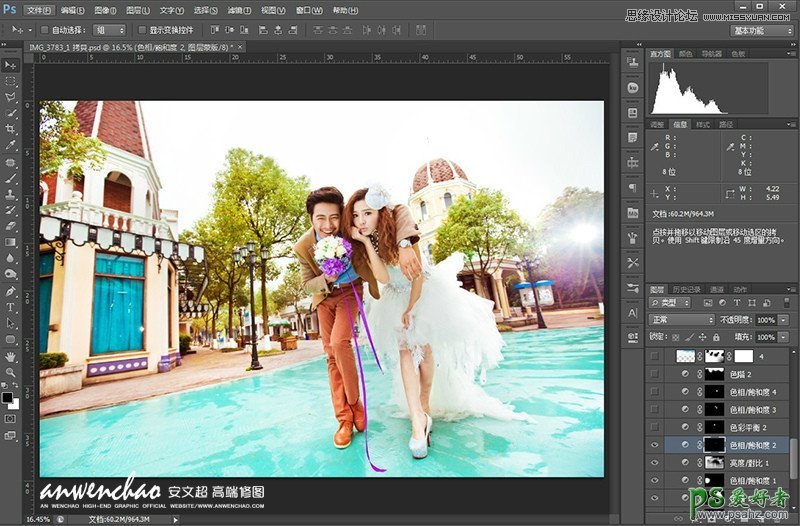Enable the 自动选择 checkbox
Screen dimensions: 800x526
[44, 30]
